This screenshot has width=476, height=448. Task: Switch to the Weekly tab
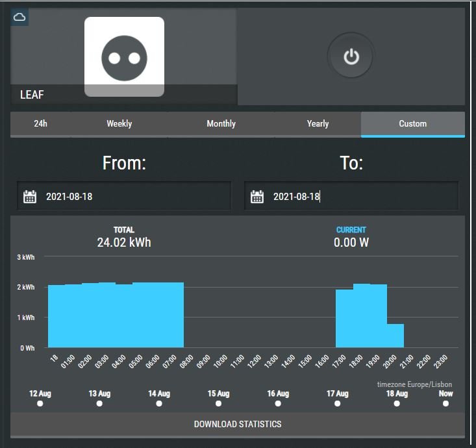(119, 123)
